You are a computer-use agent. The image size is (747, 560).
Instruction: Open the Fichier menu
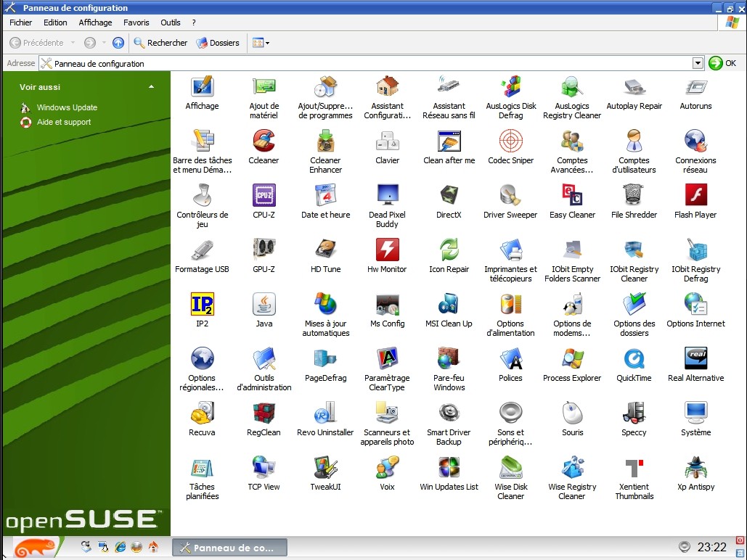pyautogui.click(x=21, y=22)
